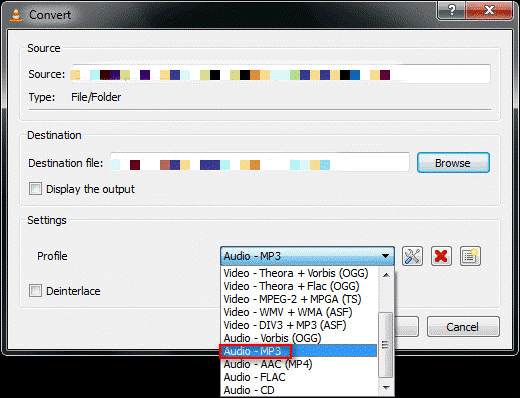
Task: Click the profile list scrollbar thumb
Action: [x=386, y=345]
